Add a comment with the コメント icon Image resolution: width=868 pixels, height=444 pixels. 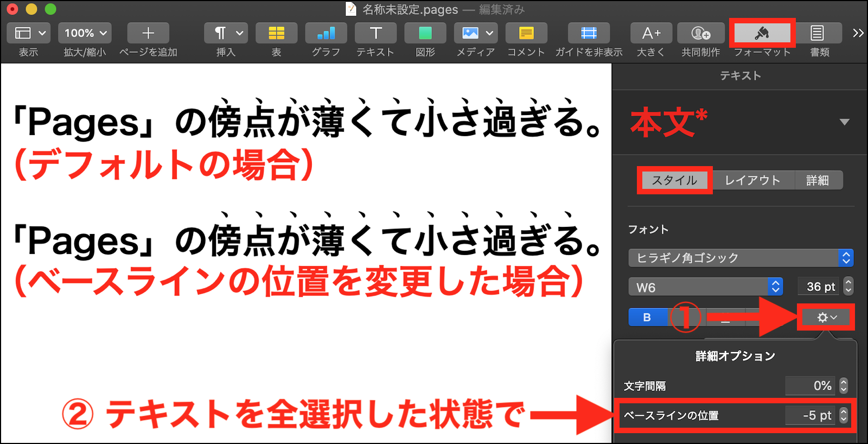[x=526, y=33]
